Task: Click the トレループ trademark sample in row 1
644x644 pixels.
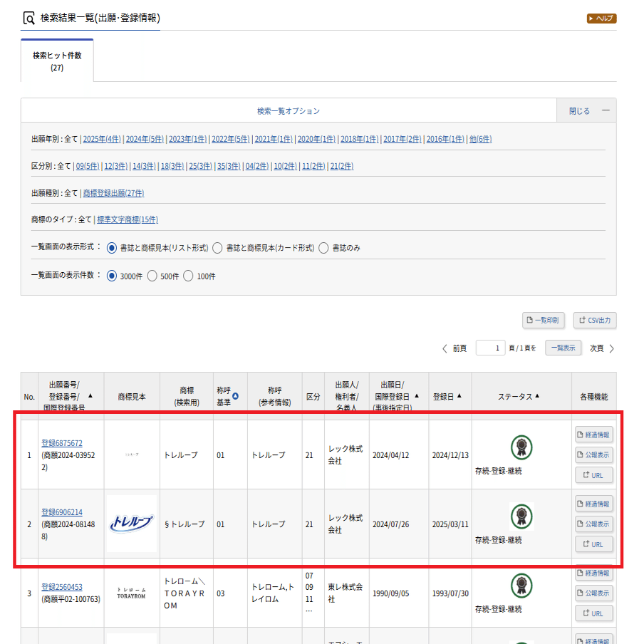Action: tap(132, 455)
